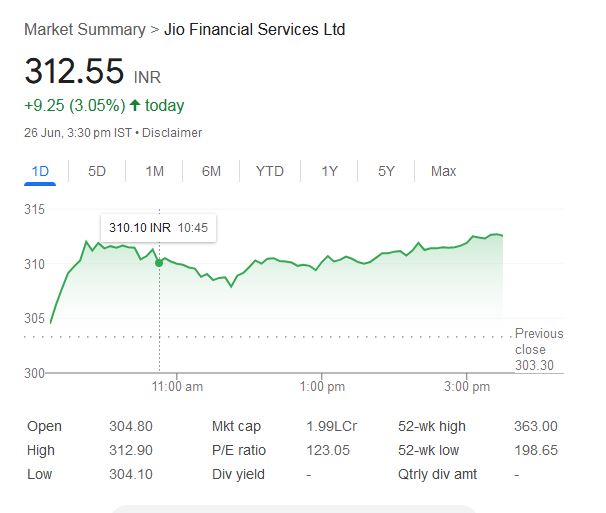Show the Max time range chart
Viewport: 606px width, 513px height.
pyautogui.click(x=443, y=171)
